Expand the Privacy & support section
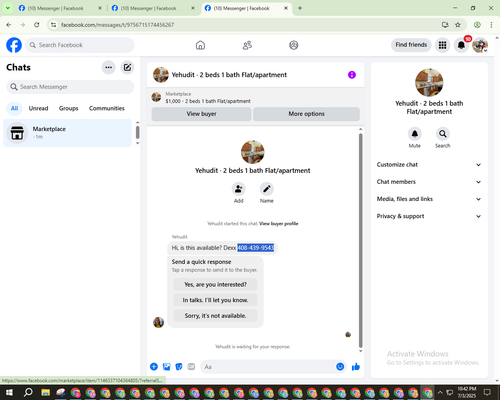Image resolution: width=500 pixels, height=400 pixels. click(429, 216)
